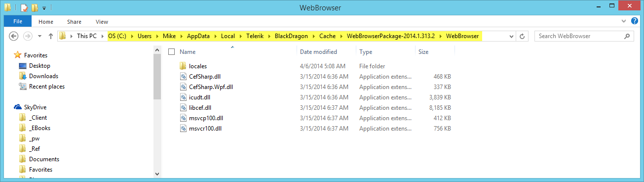Select the icudt.dll file icon
This screenshot has width=644, height=182.
pos(183,97)
